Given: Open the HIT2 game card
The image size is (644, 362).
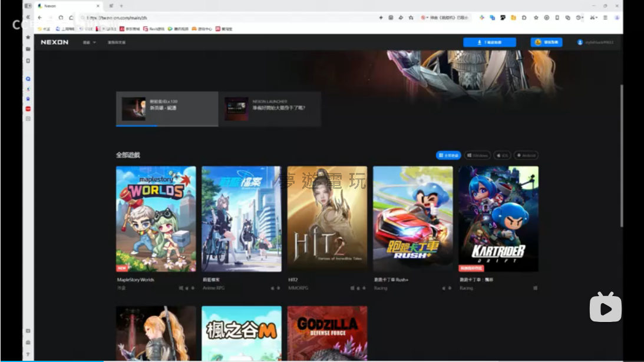Looking at the screenshot, I should [328, 219].
